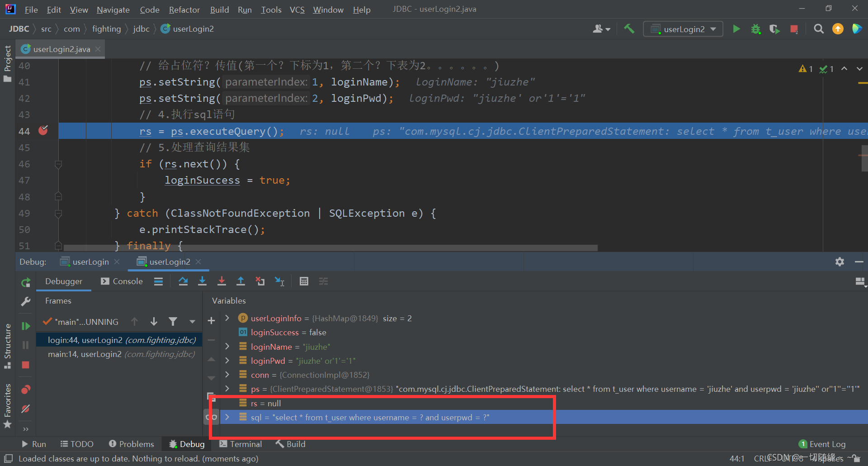Screen dimensions: 868x466
Task: Open Structure side panel
Action: tap(7, 346)
